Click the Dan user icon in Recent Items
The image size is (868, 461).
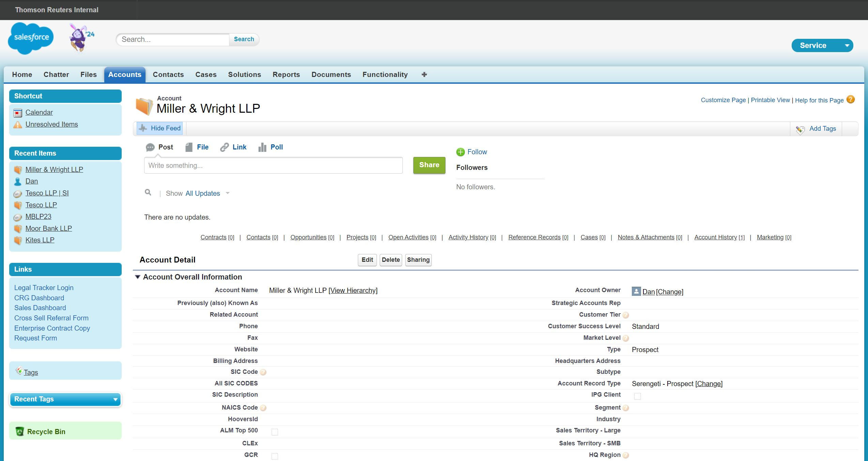(18, 181)
